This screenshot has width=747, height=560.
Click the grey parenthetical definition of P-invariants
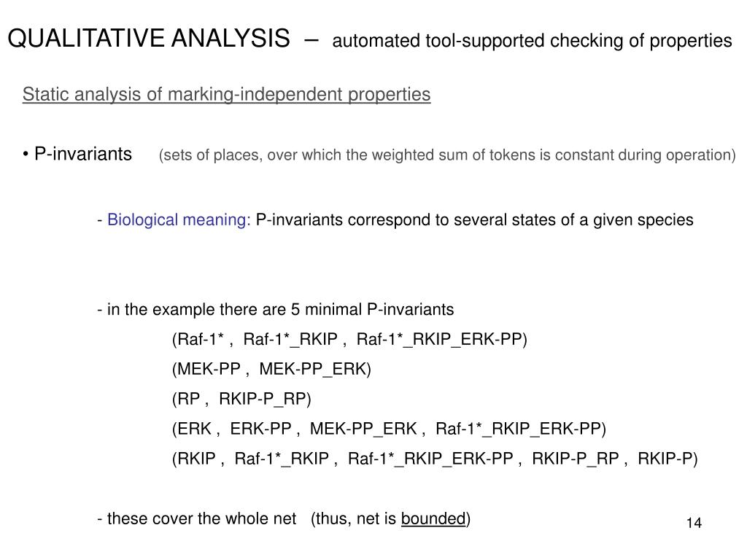(447, 155)
